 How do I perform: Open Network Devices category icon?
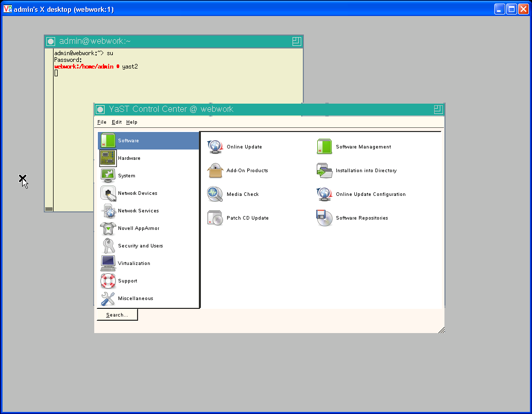point(108,193)
